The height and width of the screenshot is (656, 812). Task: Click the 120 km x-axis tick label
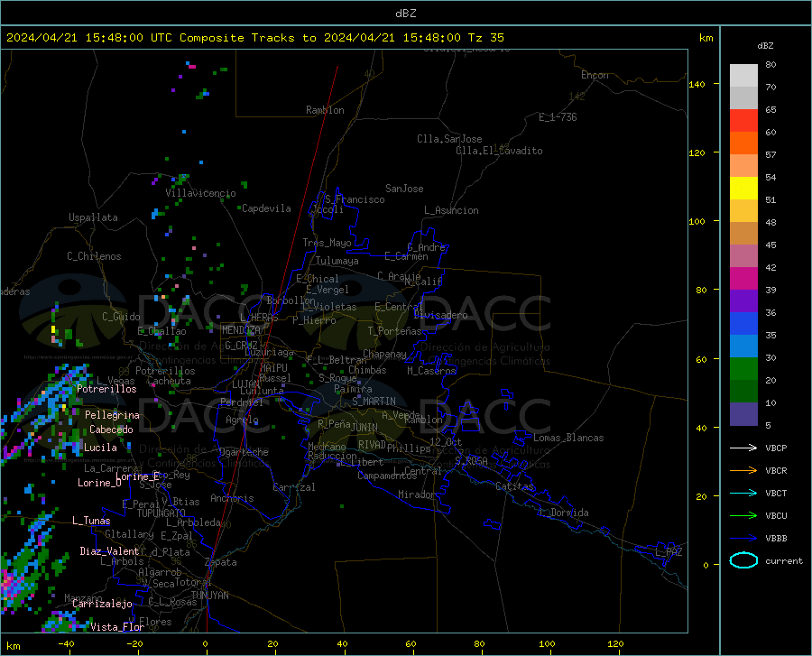[x=615, y=643]
